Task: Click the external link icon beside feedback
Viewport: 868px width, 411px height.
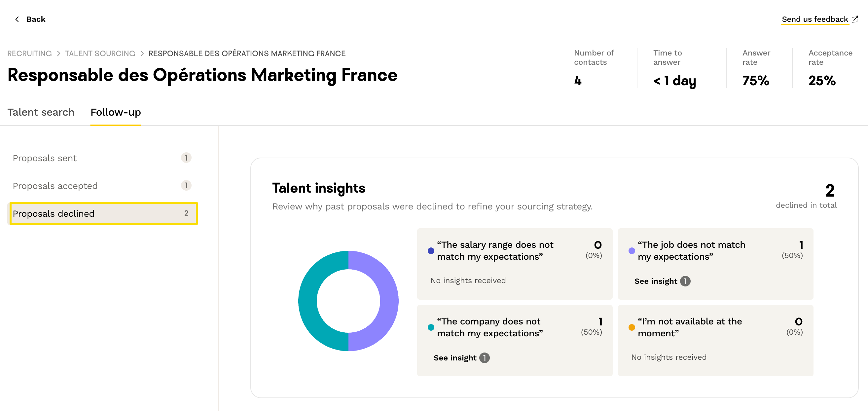Action: coord(855,19)
